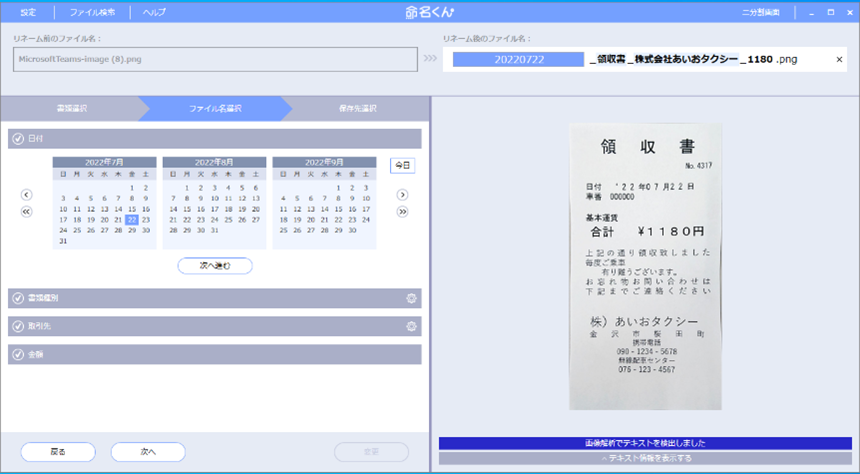Click the receipt image preview
The width and height of the screenshot is (860, 474).
point(645,266)
